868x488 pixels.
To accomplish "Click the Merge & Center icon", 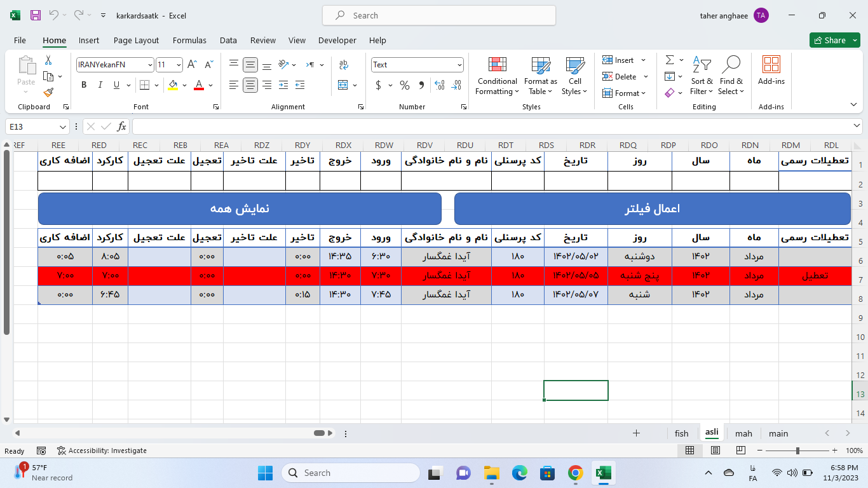I will click(x=343, y=85).
